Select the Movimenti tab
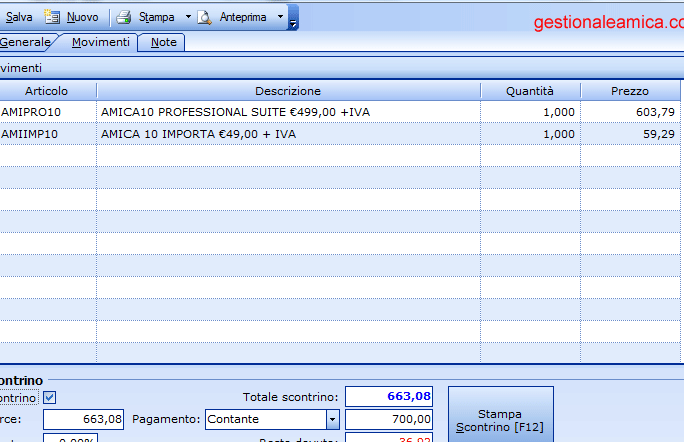This screenshot has height=442, width=684. [x=100, y=42]
